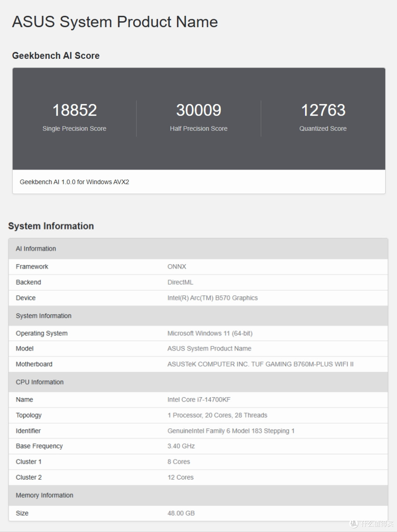Select the Half Precision Score value 30009
Viewport: 397px width, 532px height.
[198, 110]
